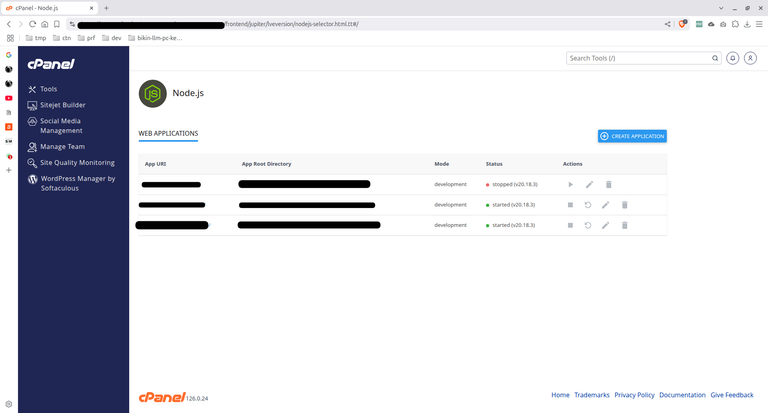This screenshot has width=768, height=413.
Task: Click the Create Application button
Action: [x=632, y=136]
